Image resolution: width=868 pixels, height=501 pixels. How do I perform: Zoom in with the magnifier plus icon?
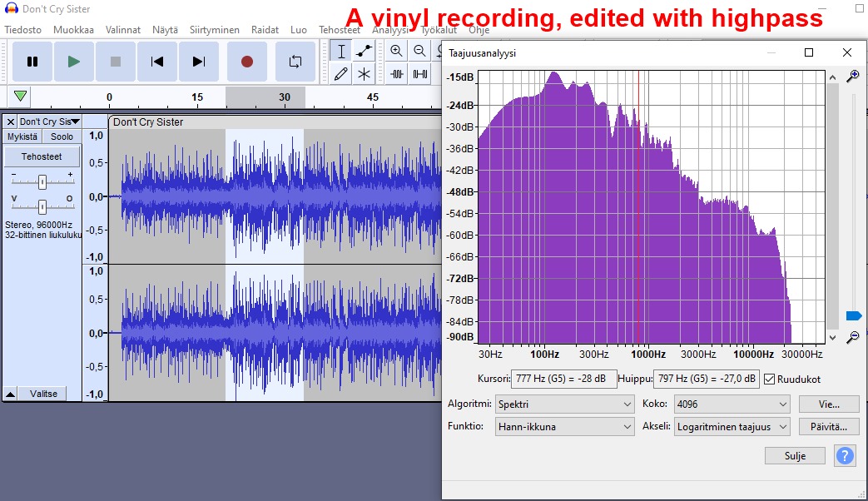click(396, 51)
